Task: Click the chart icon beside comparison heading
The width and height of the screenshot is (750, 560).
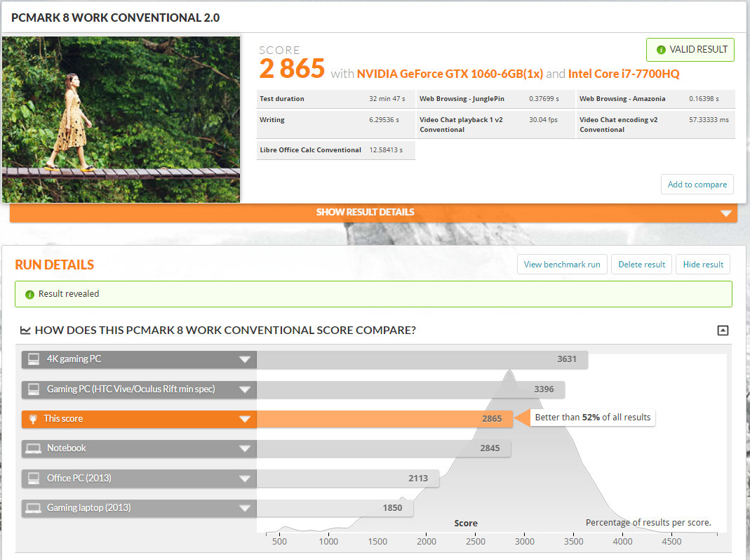Action: [25, 331]
